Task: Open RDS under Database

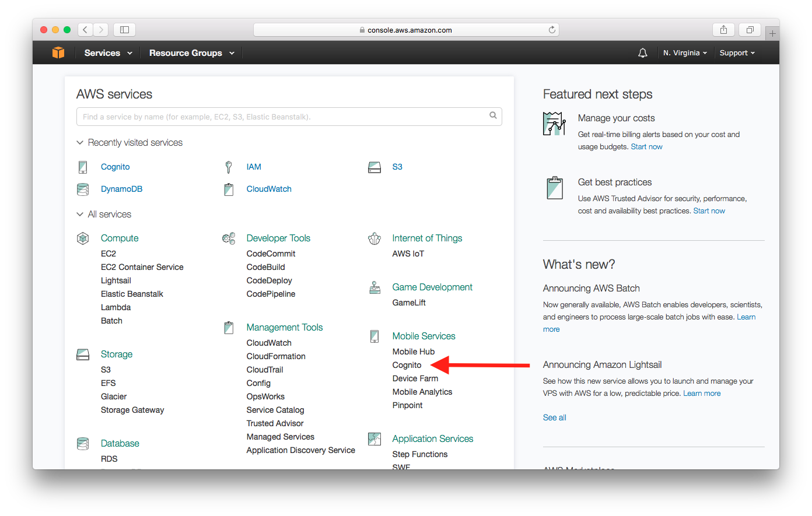Action: [109, 459]
